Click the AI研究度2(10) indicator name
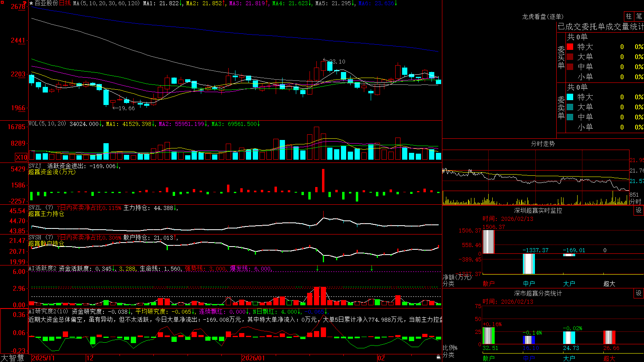 (x=48, y=311)
